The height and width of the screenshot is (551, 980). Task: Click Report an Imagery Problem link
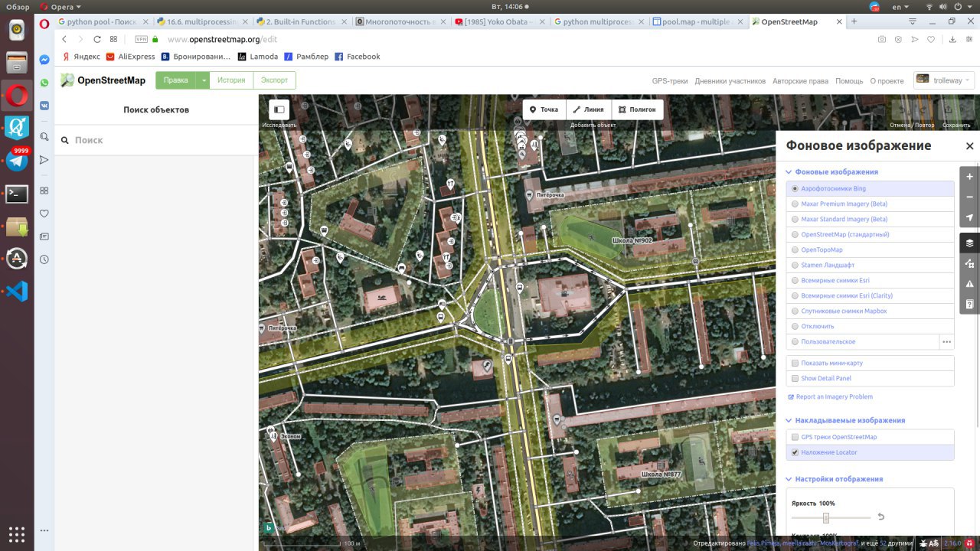click(831, 396)
